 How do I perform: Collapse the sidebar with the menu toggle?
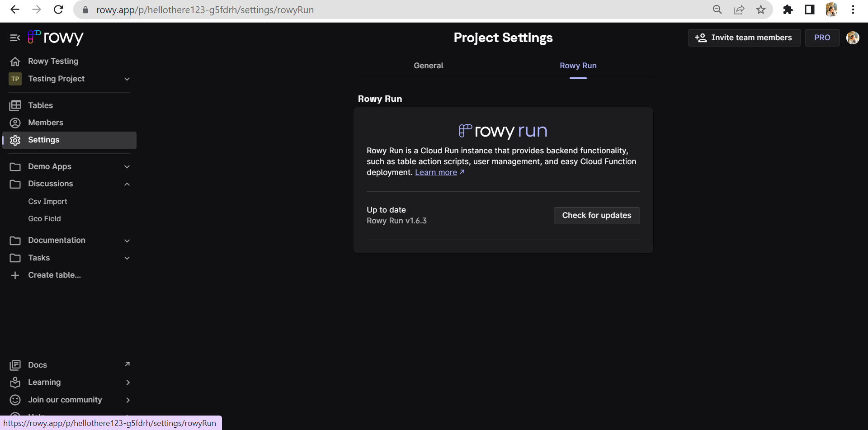15,38
